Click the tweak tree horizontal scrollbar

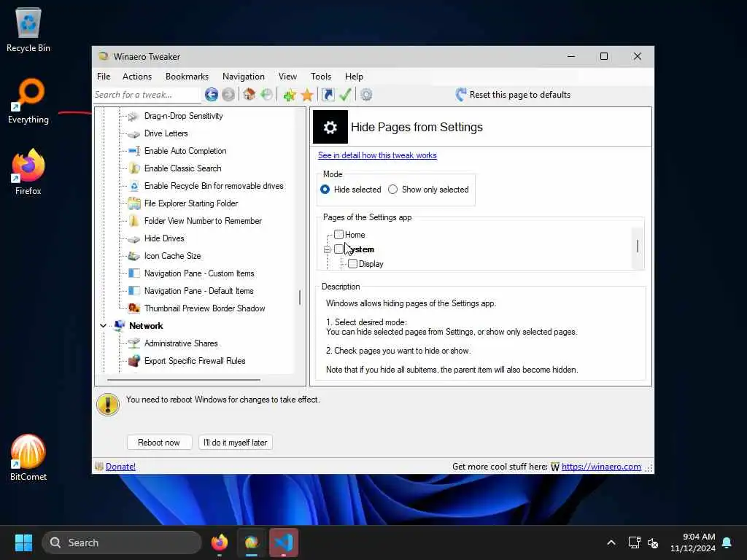click(184, 380)
